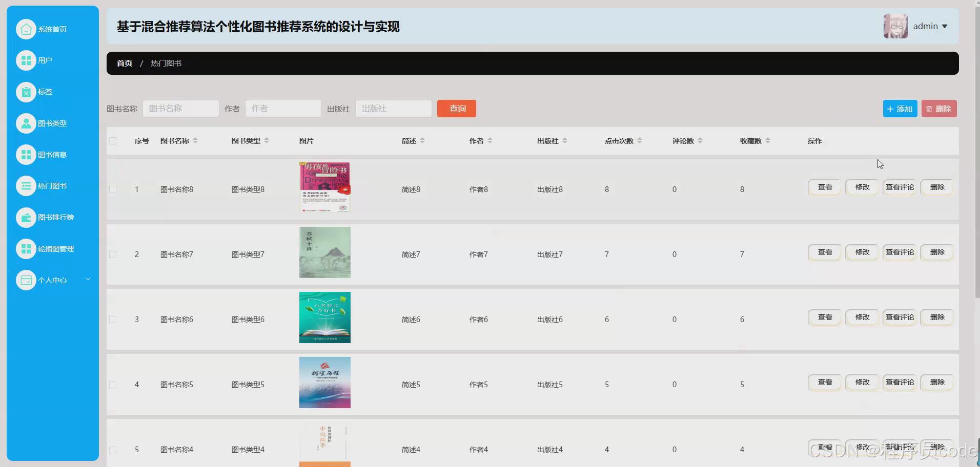The width and height of the screenshot is (980, 467).
Task: Open the admin user dropdown arrow
Action: 945,27
